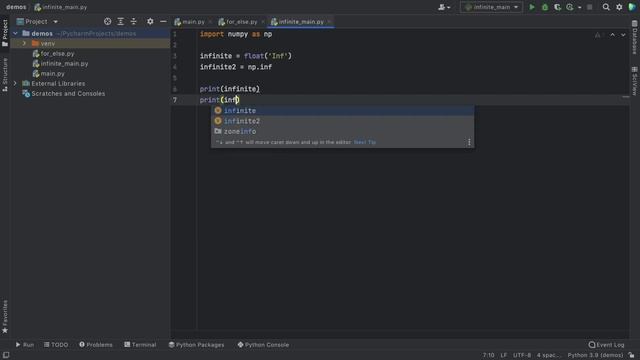Open Favorites tool window side tab
The width and height of the screenshot is (640, 360).
pyautogui.click(x=5, y=317)
